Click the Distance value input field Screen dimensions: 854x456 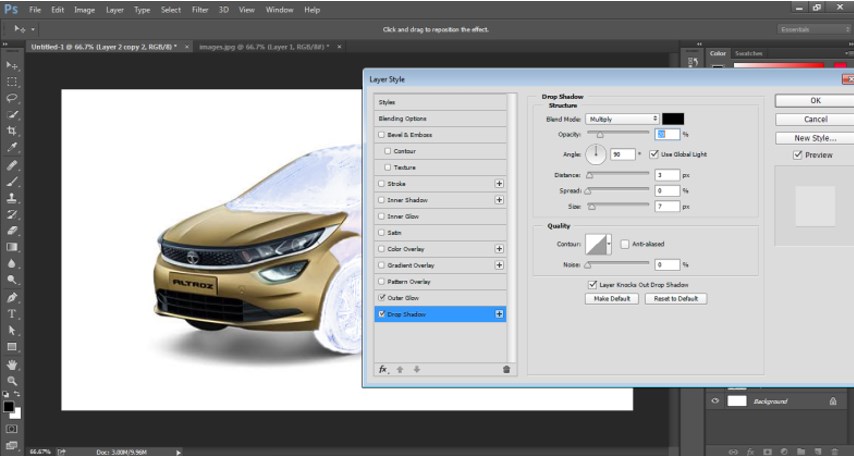(667, 175)
